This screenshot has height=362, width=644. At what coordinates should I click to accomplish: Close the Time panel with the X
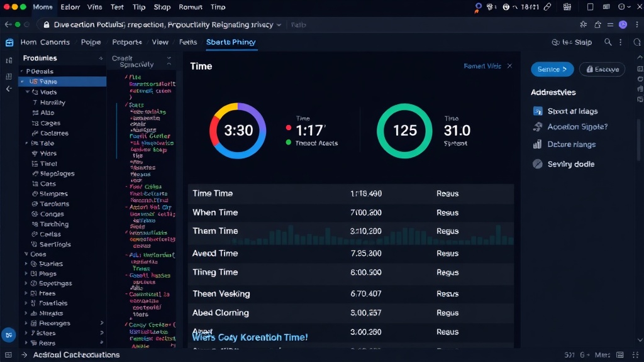[509, 65]
